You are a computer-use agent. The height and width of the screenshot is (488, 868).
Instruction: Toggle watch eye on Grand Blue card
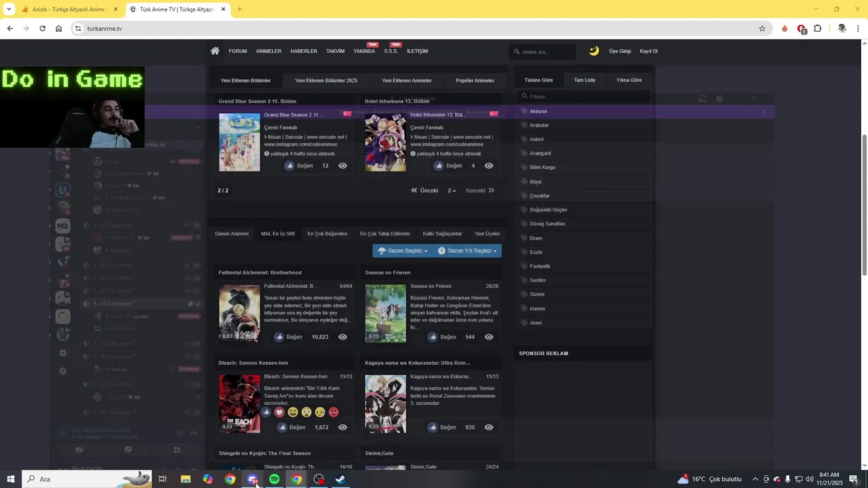pyautogui.click(x=342, y=165)
